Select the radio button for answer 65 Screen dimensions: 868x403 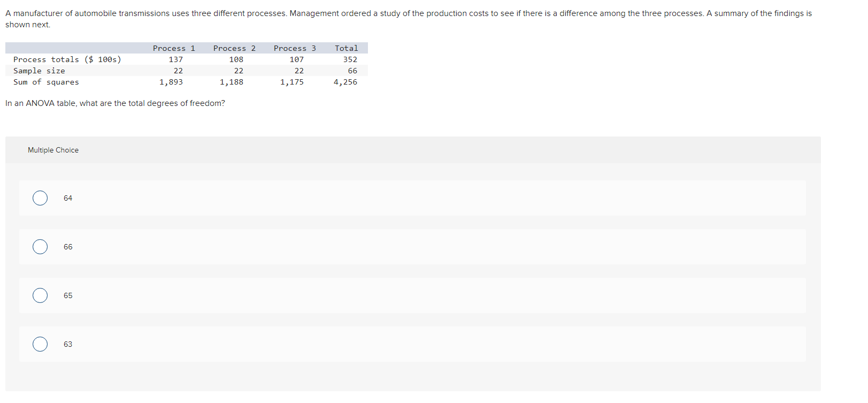coord(40,295)
